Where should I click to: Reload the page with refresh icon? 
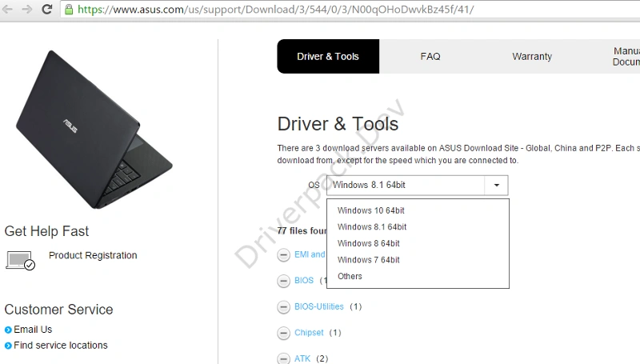[47, 9]
